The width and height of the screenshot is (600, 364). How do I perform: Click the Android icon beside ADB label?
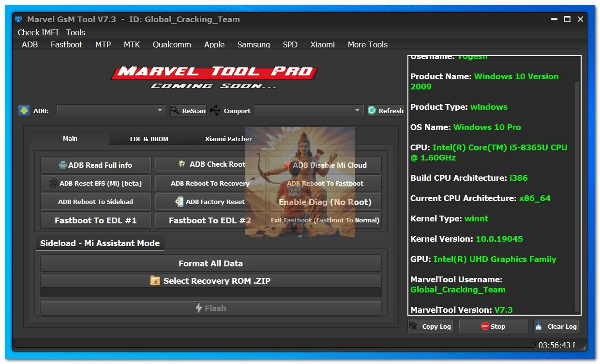coord(24,110)
